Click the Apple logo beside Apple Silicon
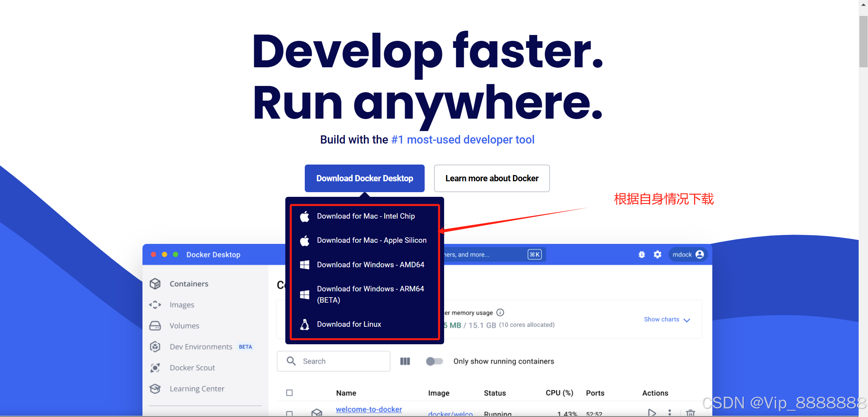This screenshot has width=868, height=417. [304, 240]
